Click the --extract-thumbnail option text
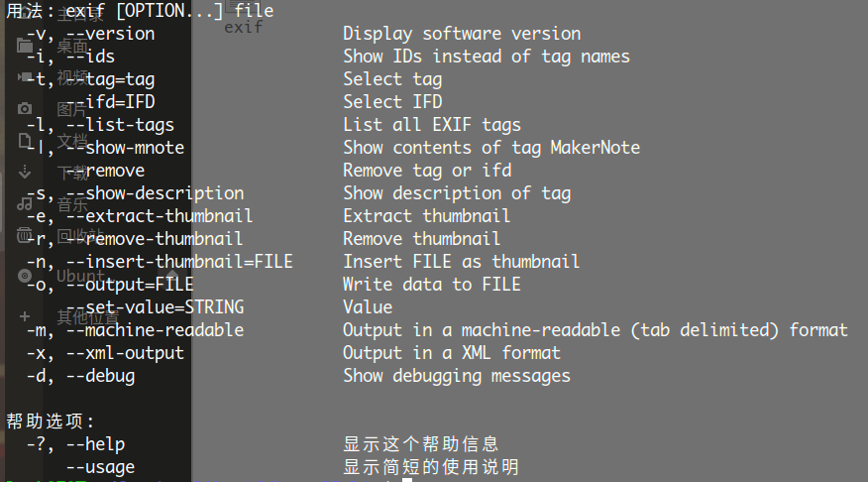The width and height of the screenshot is (868, 482). 160,216
